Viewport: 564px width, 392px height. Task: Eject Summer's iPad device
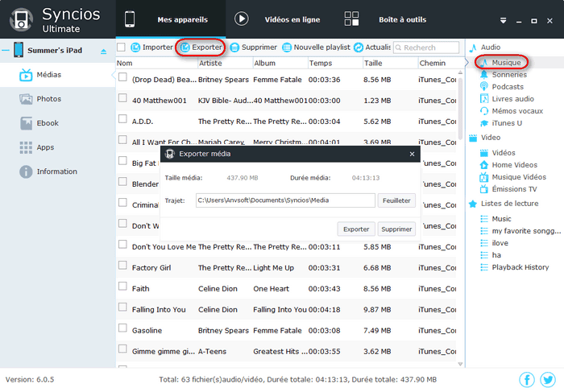pos(102,52)
